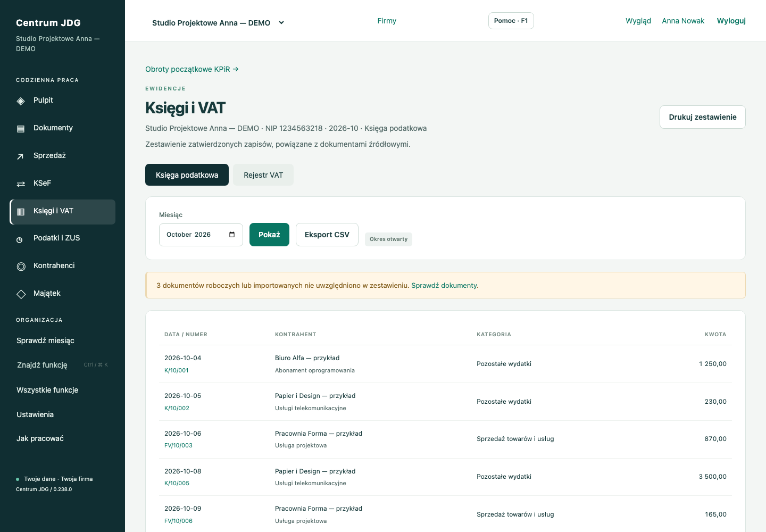Viewport: 766px width, 532px height.
Task: Open the Anna Nowak profile link
Action: (x=683, y=21)
